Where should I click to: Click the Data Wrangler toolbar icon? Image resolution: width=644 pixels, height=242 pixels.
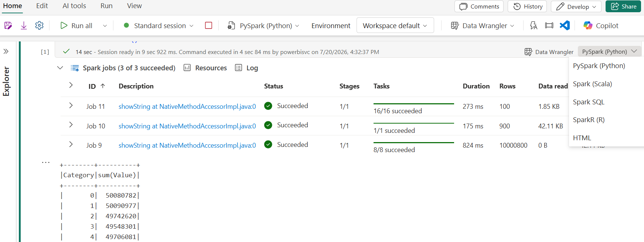[x=455, y=26]
